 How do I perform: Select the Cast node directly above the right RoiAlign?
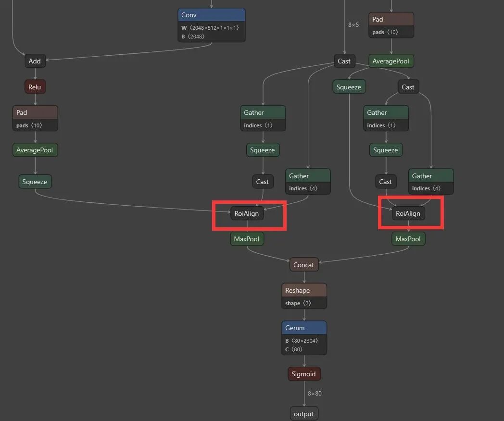click(x=386, y=182)
